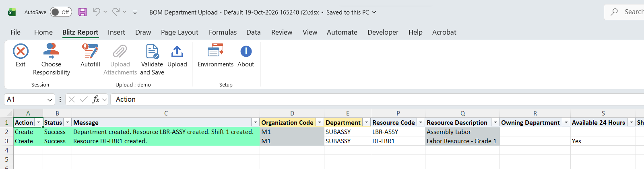
Task: Select the row 2 'Success' status cell
Action: point(57,132)
